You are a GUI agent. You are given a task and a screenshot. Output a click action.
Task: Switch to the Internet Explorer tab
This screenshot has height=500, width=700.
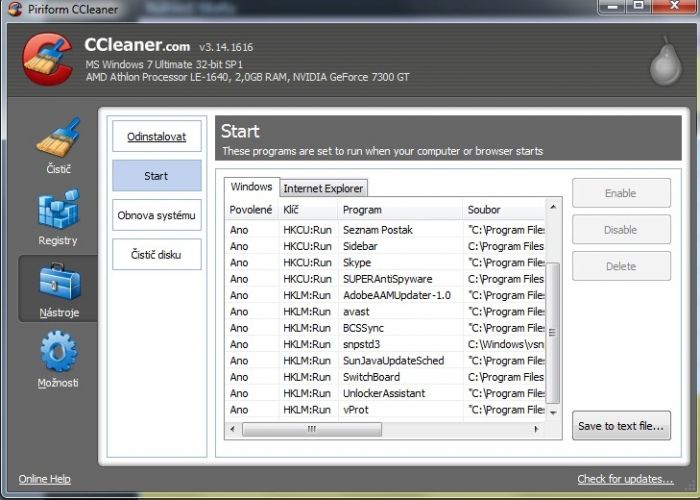[x=323, y=188]
